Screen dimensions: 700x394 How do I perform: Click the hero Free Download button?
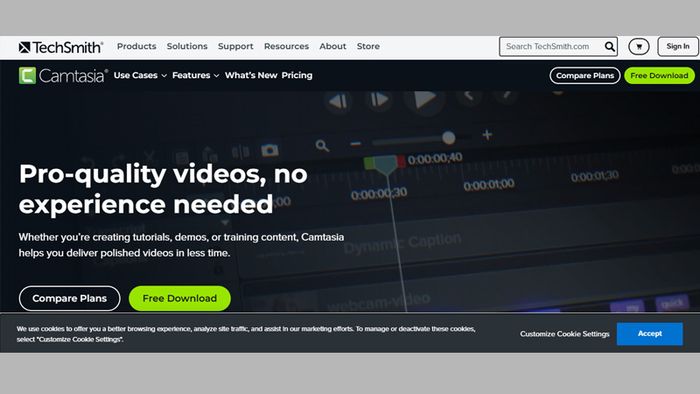pyautogui.click(x=180, y=298)
